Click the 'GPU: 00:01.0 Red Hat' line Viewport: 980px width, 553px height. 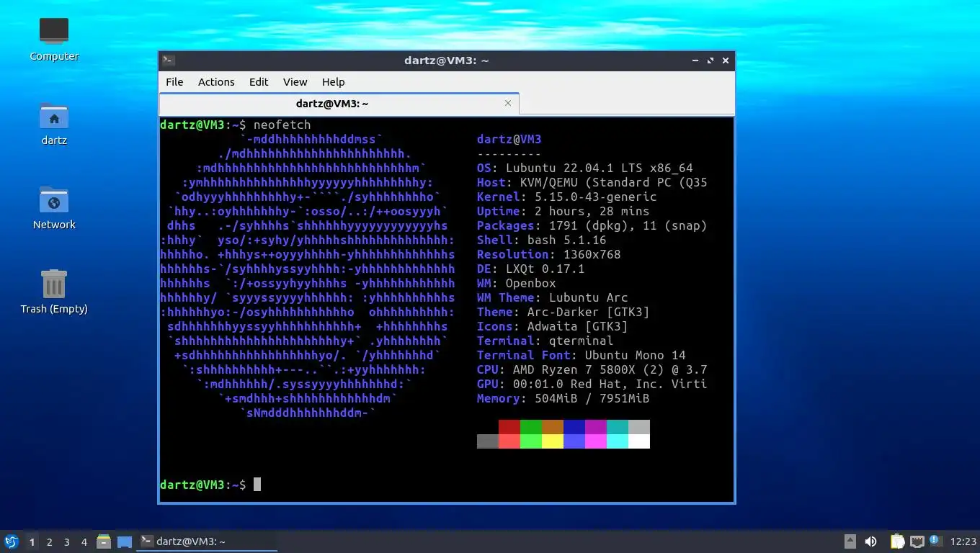coord(592,384)
